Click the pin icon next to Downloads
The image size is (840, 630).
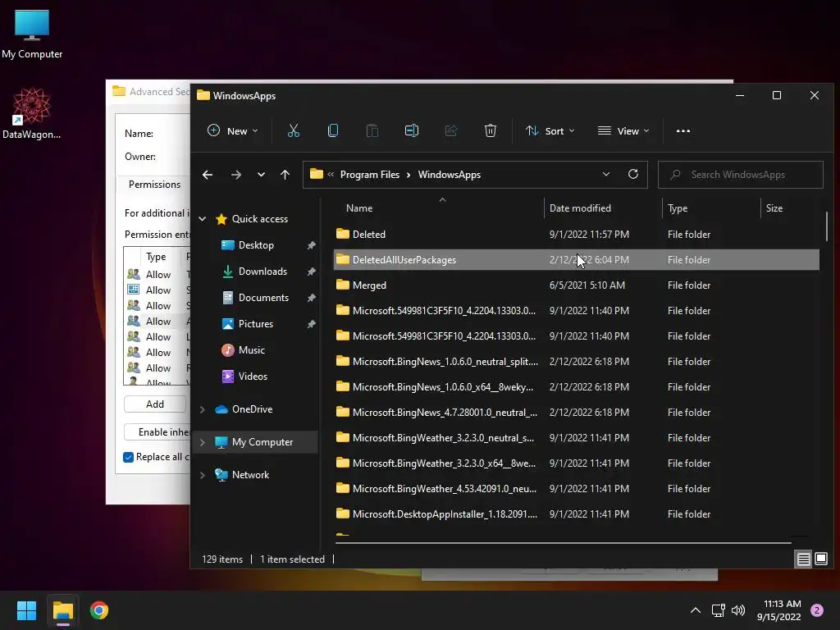click(x=311, y=272)
